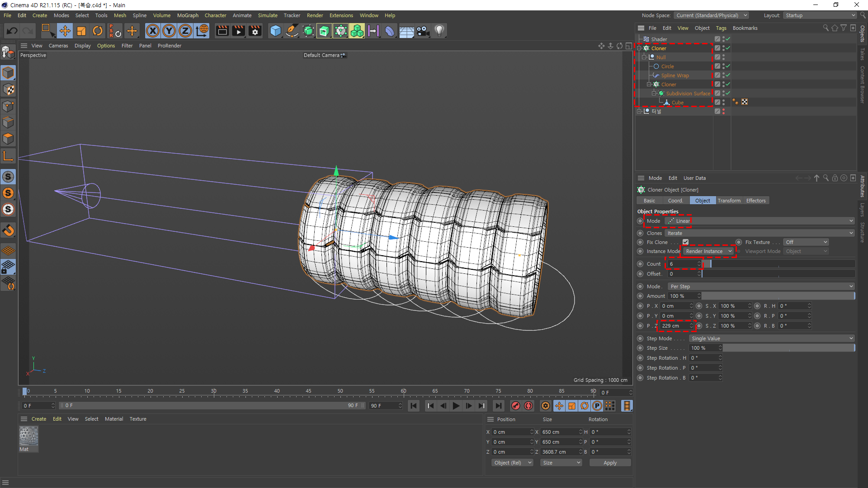Screen dimensions: 868x488
Task: Toggle X-axis lock icon
Action: 153,31
